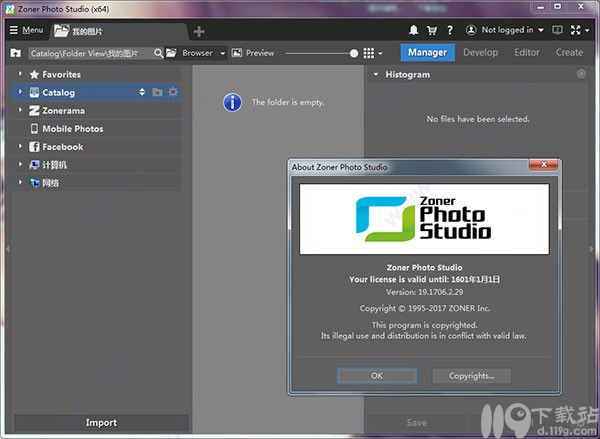This screenshot has height=439, width=600.
Task: Click the Catalog folder path field
Action: click(x=90, y=53)
